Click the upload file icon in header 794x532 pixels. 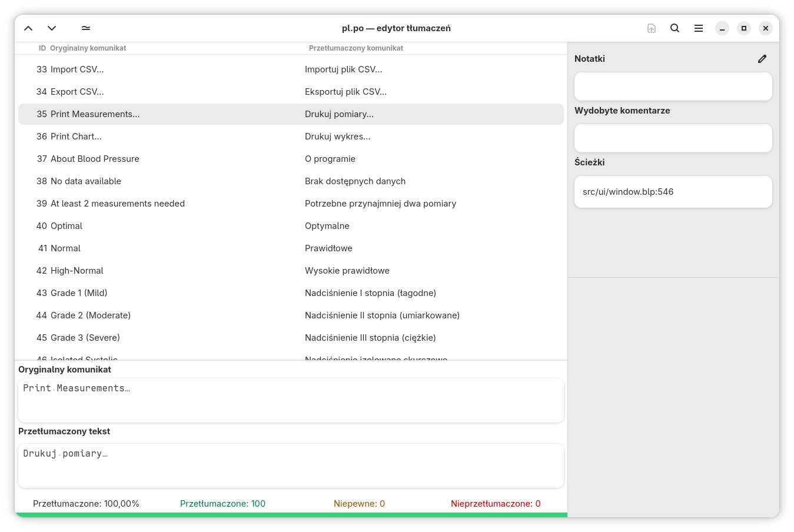pos(652,28)
